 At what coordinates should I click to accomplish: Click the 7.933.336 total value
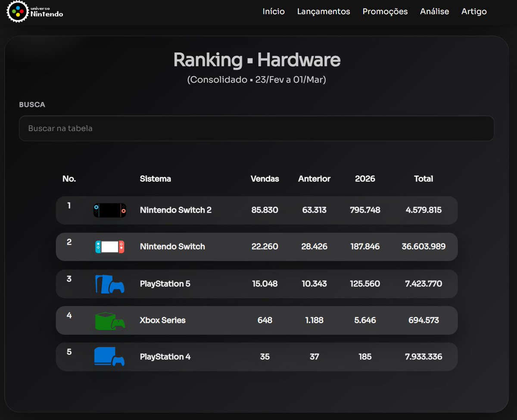[x=424, y=357]
